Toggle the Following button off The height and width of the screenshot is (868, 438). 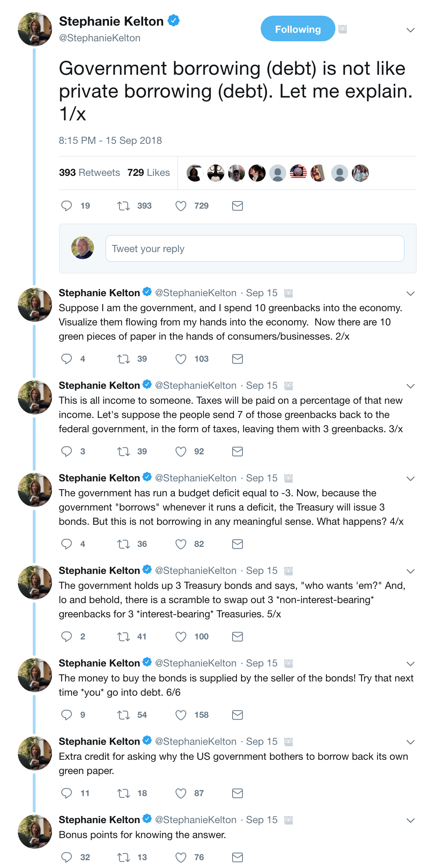coord(298,29)
